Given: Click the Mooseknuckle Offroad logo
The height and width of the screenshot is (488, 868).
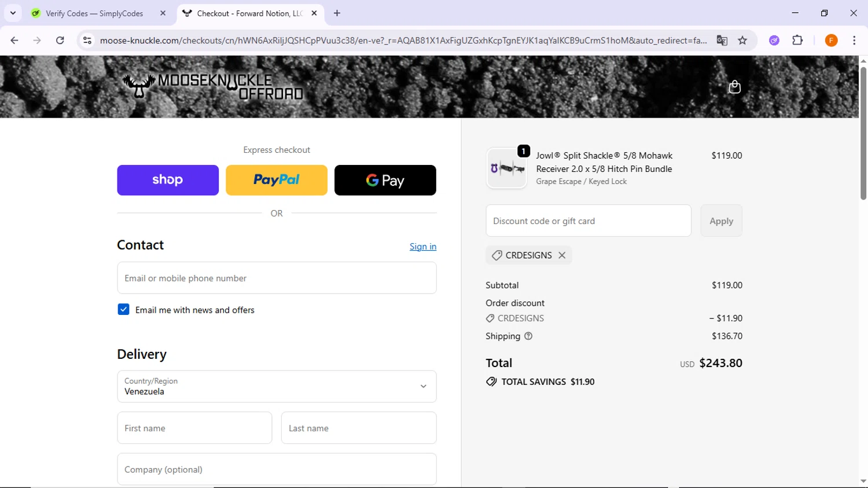Looking at the screenshot, I should tap(213, 86).
